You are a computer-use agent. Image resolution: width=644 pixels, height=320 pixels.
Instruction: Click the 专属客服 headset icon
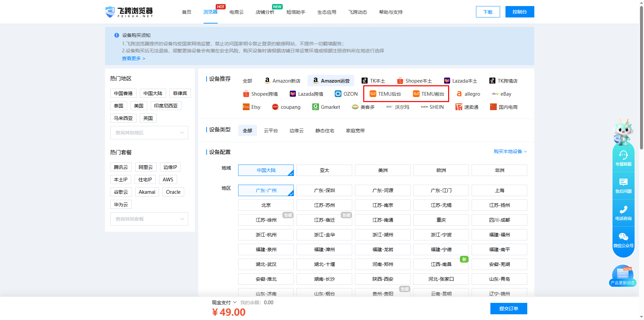pos(623,155)
